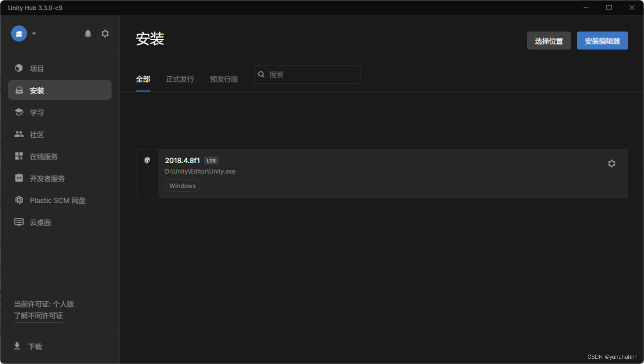Click the 云桌面 monitor icon
The width and height of the screenshot is (644, 364).
tap(19, 222)
